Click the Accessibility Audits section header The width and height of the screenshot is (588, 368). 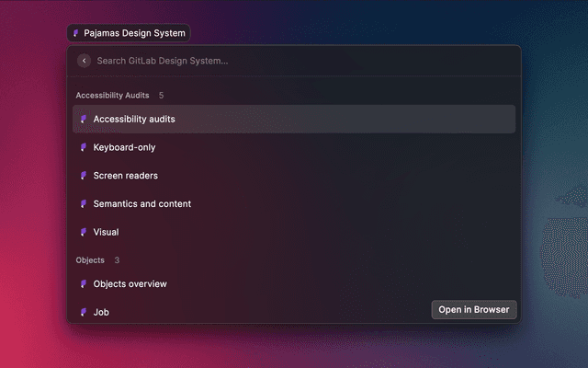click(112, 95)
